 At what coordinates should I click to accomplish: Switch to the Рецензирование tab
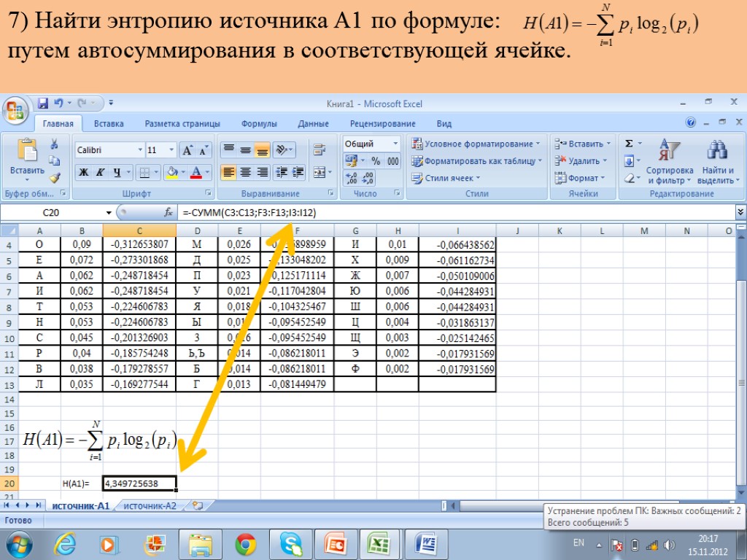click(382, 124)
